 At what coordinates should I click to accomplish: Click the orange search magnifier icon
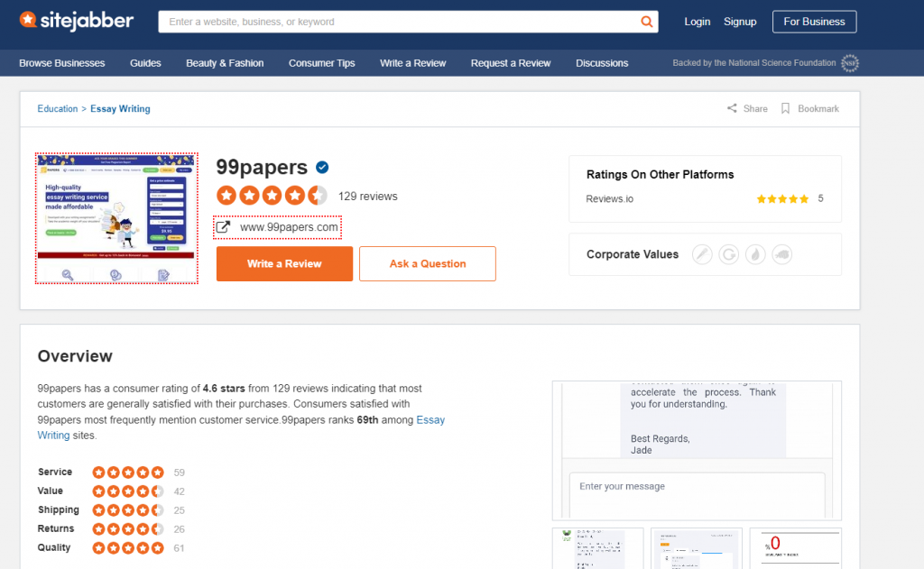(x=646, y=22)
